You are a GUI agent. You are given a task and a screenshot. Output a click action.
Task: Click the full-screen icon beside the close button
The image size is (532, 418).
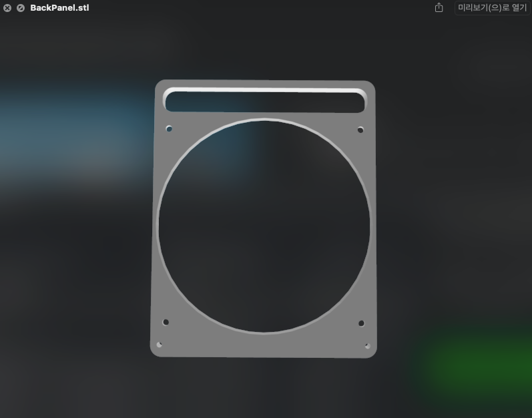click(x=21, y=8)
